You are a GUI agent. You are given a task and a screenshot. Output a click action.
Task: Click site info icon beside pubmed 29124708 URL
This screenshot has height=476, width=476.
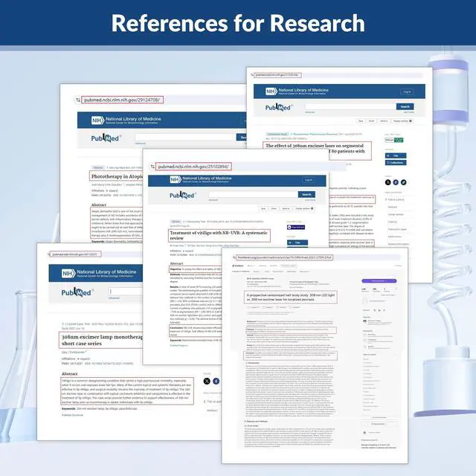click(x=77, y=99)
